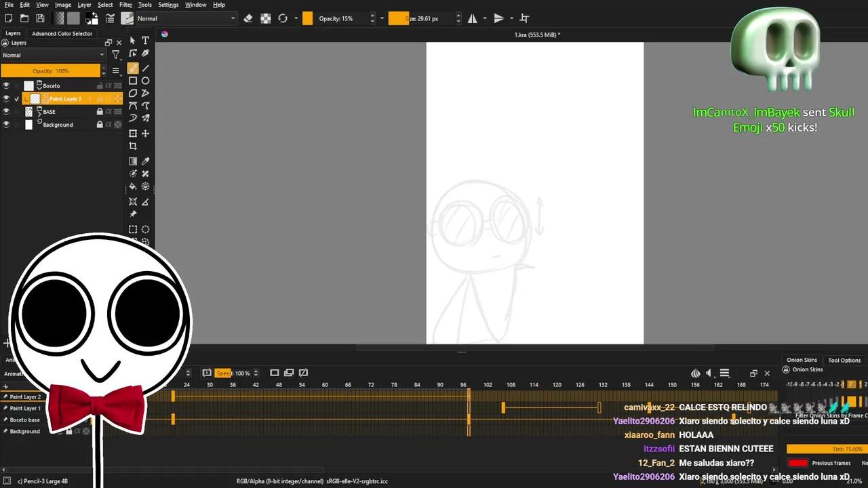Select the Freehand Brush tool

coord(133,68)
